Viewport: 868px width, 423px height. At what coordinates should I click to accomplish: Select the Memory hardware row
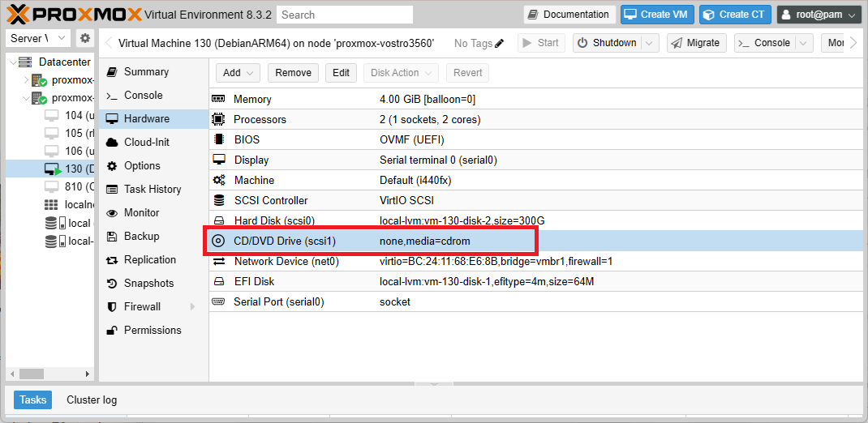pos(538,100)
